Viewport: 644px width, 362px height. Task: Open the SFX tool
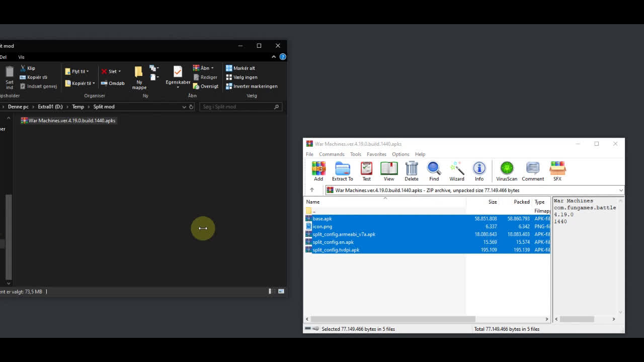[557, 171]
